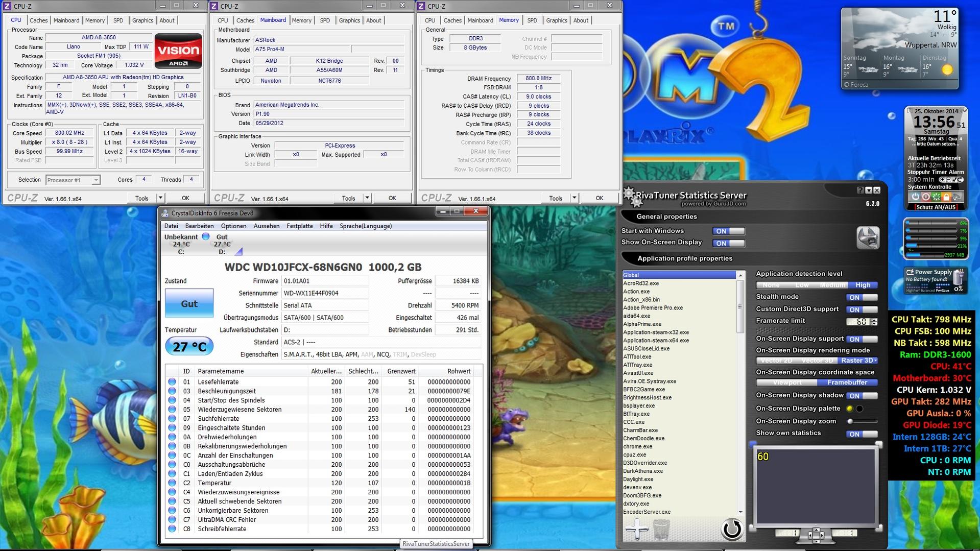980x551 pixels.
Task: Open RivaTuner help with the question mark icon
Action: pos(861,190)
